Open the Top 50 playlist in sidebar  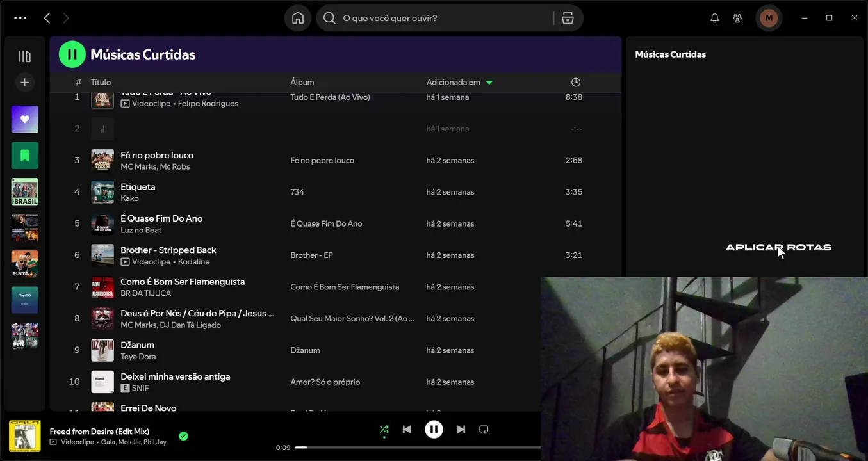click(25, 300)
